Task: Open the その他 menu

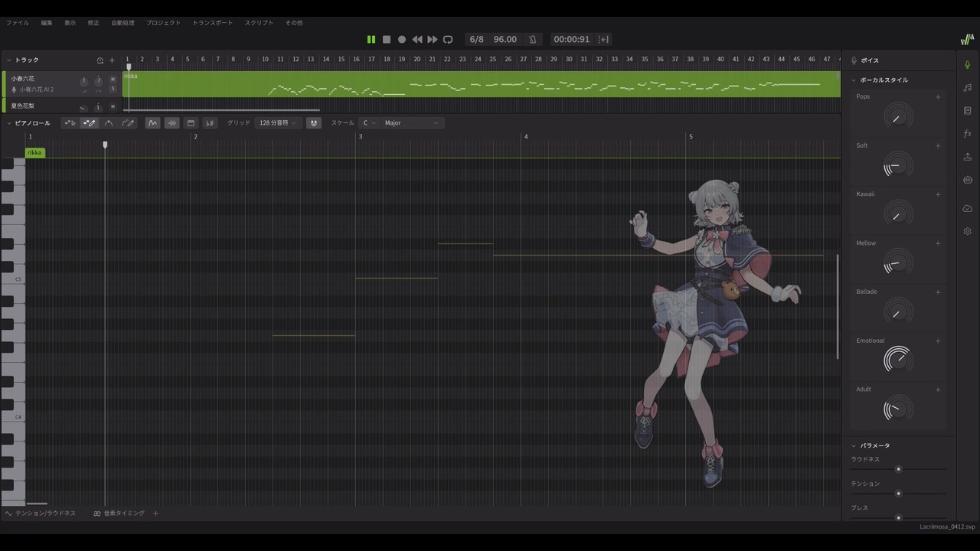Action: (x=294, y=23)
